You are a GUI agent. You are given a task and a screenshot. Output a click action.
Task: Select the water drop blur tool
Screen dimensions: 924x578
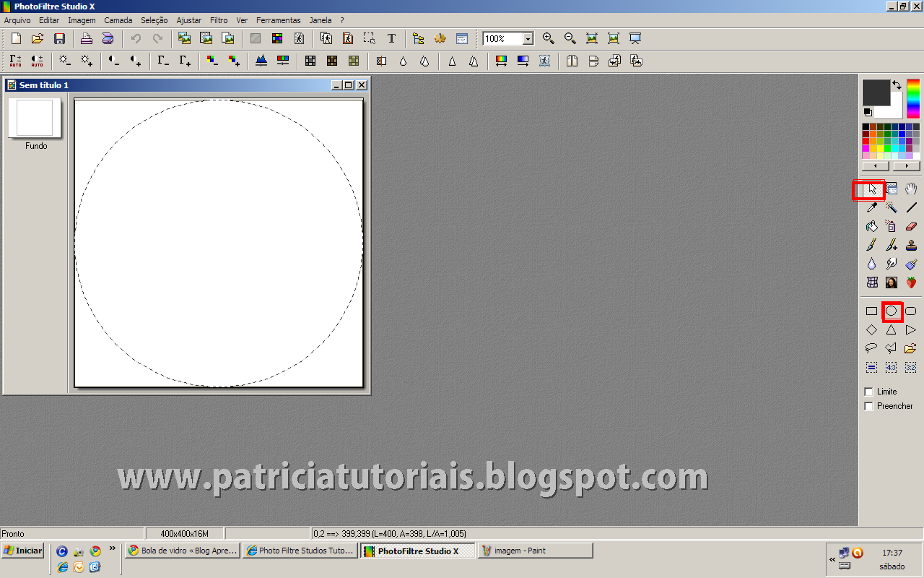click(872, 264)
